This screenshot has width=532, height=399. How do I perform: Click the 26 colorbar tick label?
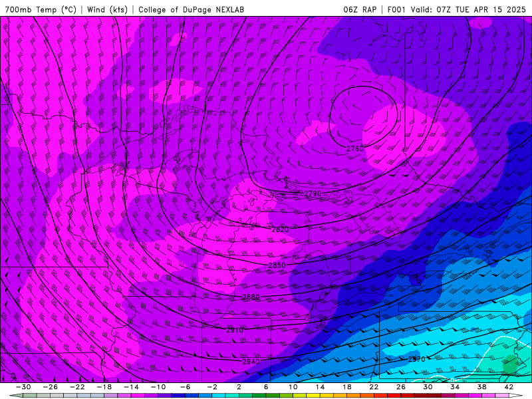[401, 387]
